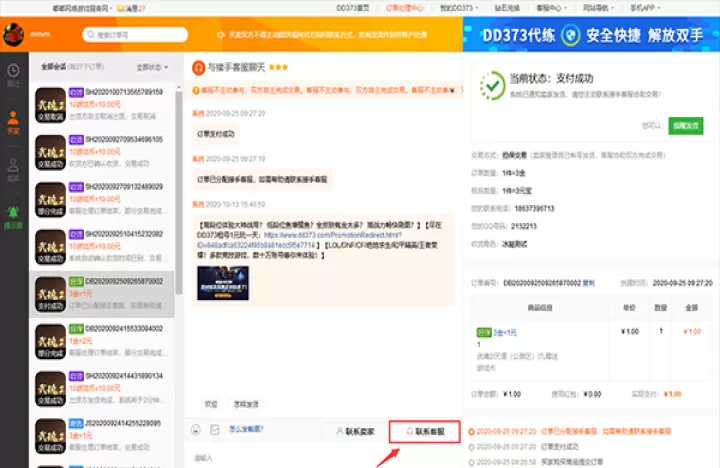This screenshot has width=720, height=468.
Task: Open the green bell notification sidebar icon
Action: click(x=13, y=212)
